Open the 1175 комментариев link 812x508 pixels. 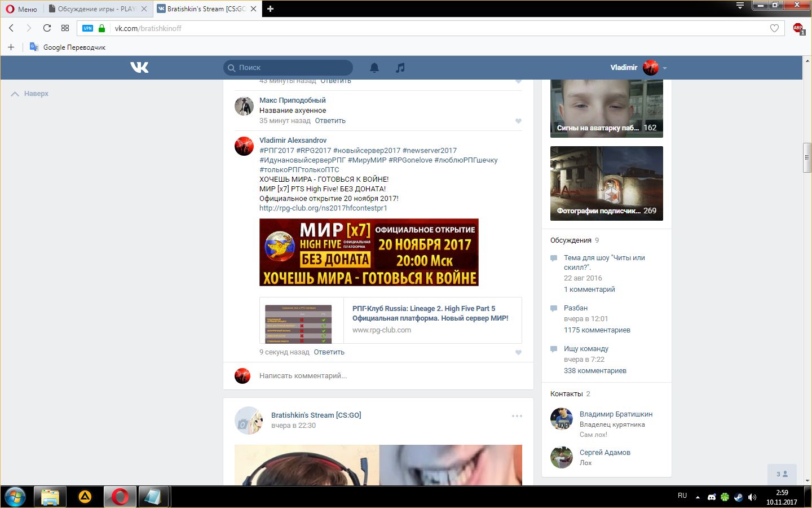click(x=597, y=330)
